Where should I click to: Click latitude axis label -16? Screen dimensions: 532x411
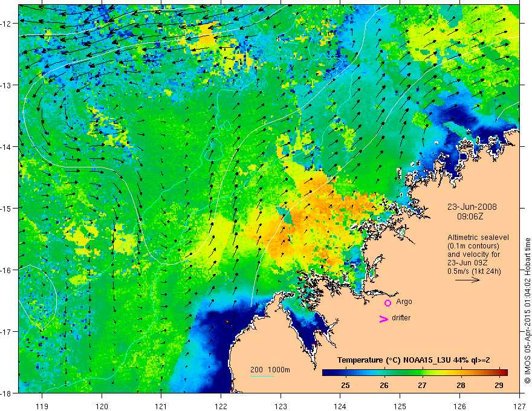tap(7, 270)
